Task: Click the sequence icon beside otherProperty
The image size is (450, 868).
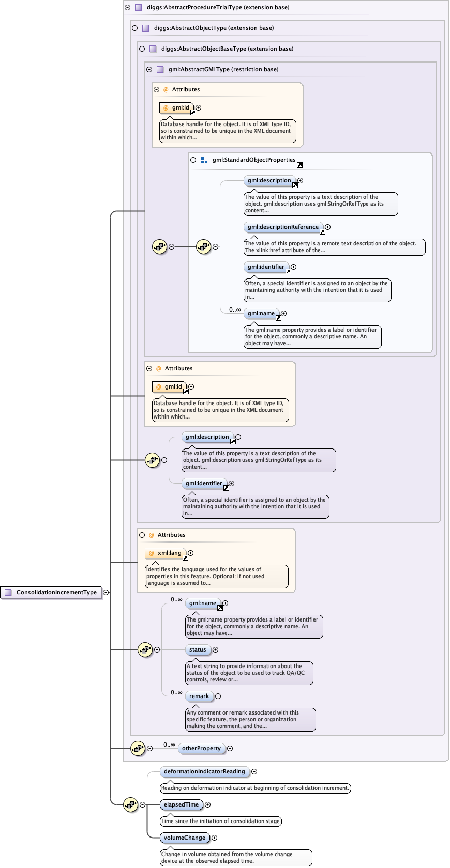Action: coord(138,748)
